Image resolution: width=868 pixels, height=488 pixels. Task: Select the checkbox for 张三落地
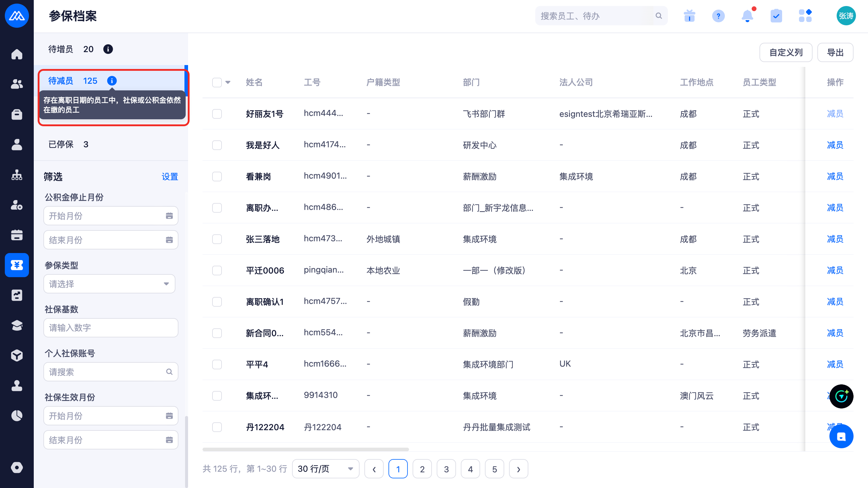217,239
